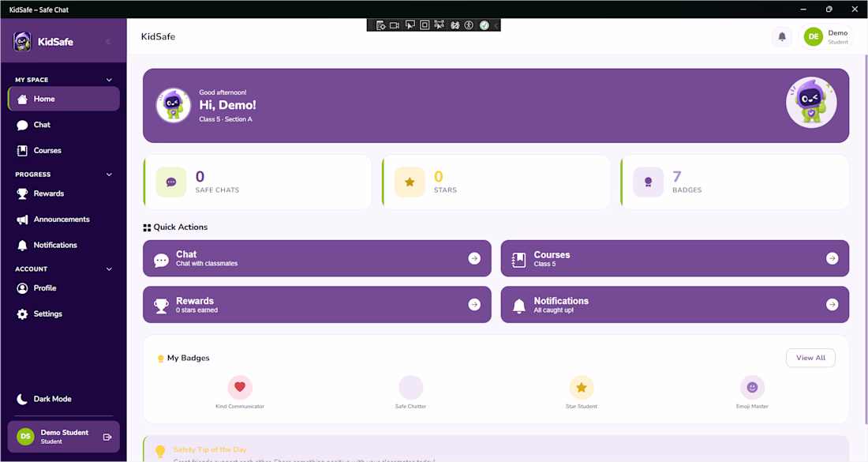Collapse the PROGRESS section

[x=109, y=175]
